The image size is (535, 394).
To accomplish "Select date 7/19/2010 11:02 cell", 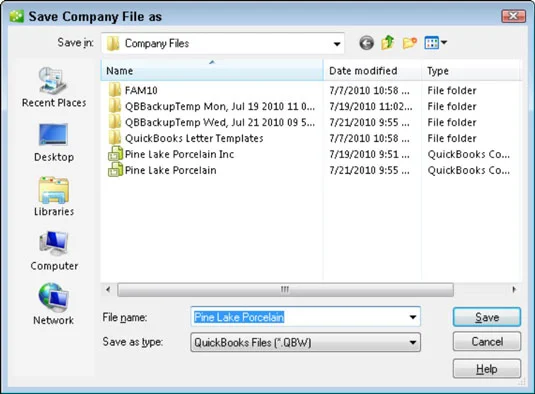I will (x=371, y=106).
